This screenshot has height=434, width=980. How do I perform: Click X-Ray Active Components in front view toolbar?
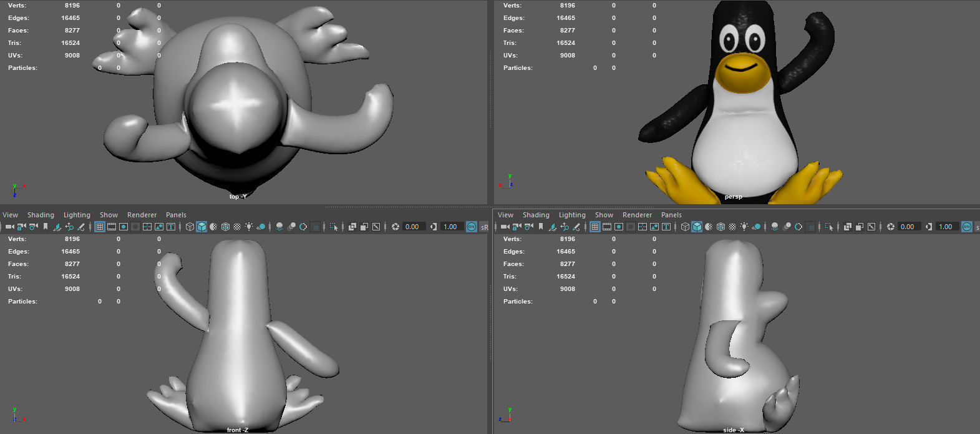pyautogui.click(x=364, y=227)
